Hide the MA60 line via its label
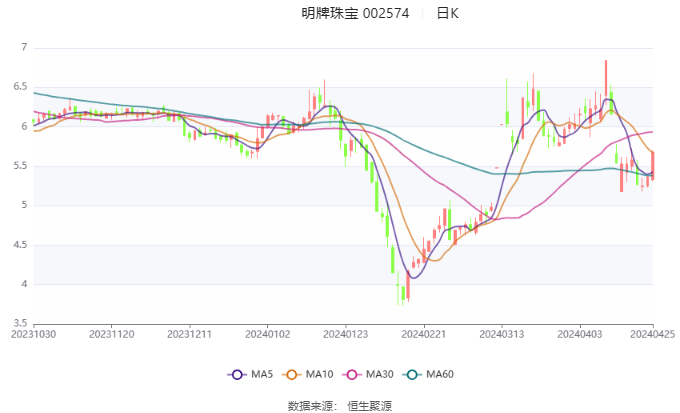680x413 pixels. (440, 374)
